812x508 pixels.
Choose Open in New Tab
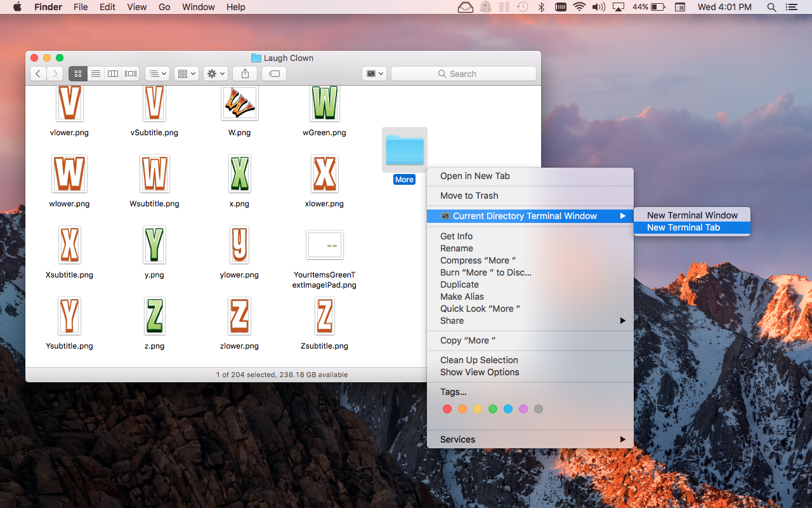click(x=530, y=176)
